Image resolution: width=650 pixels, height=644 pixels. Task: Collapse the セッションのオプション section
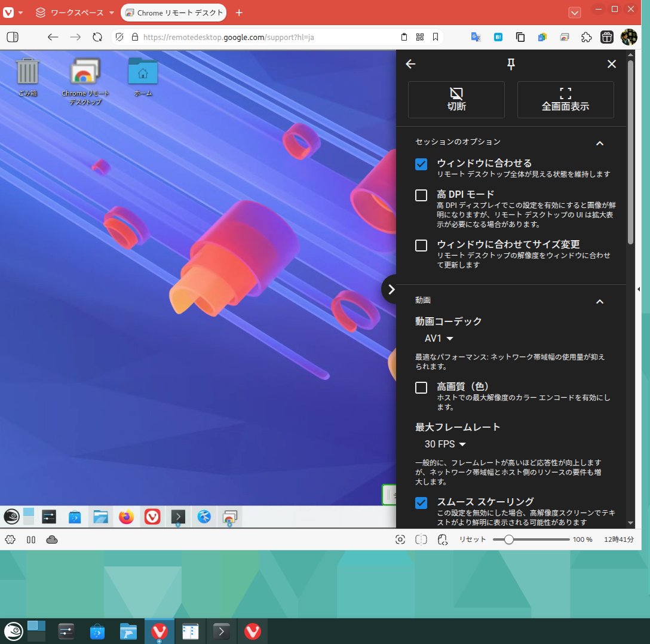pos(600,143)
